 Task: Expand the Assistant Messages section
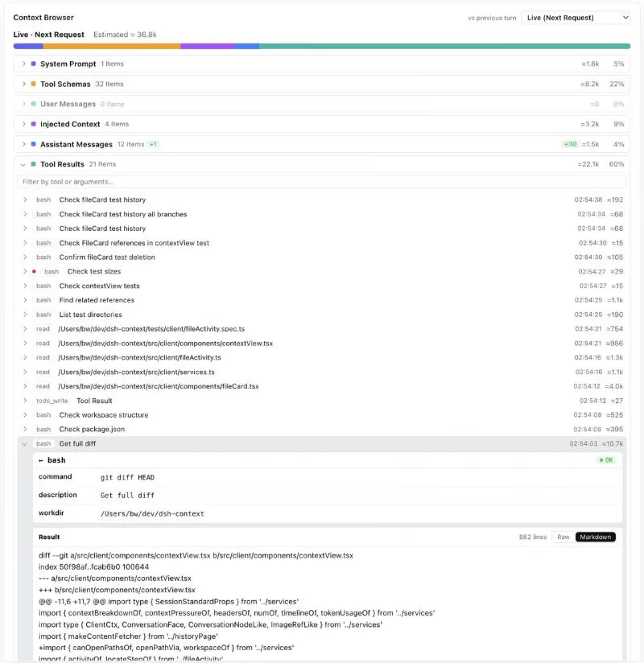tap(23, 144)
